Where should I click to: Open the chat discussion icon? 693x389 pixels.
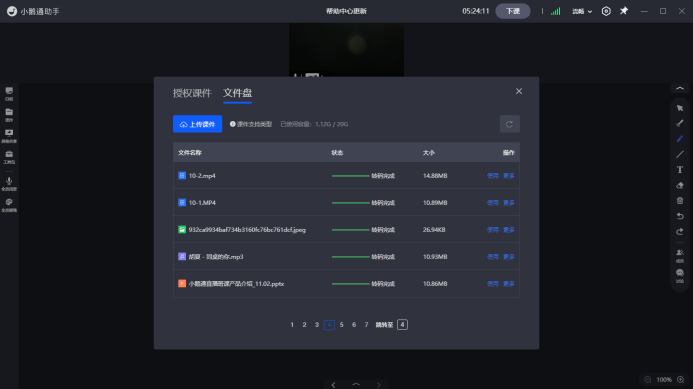pyautogui.click(x=680, y=276)
